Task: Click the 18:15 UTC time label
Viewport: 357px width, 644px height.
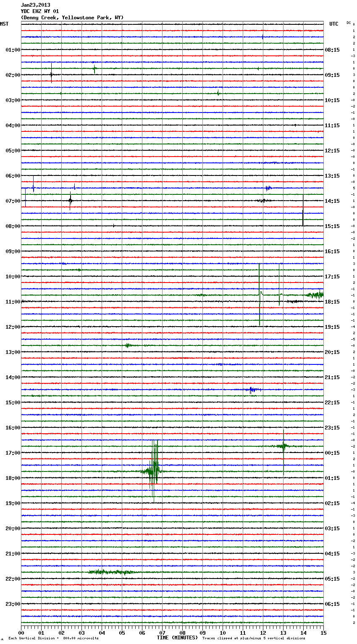Action: click(x=332, y=302)
